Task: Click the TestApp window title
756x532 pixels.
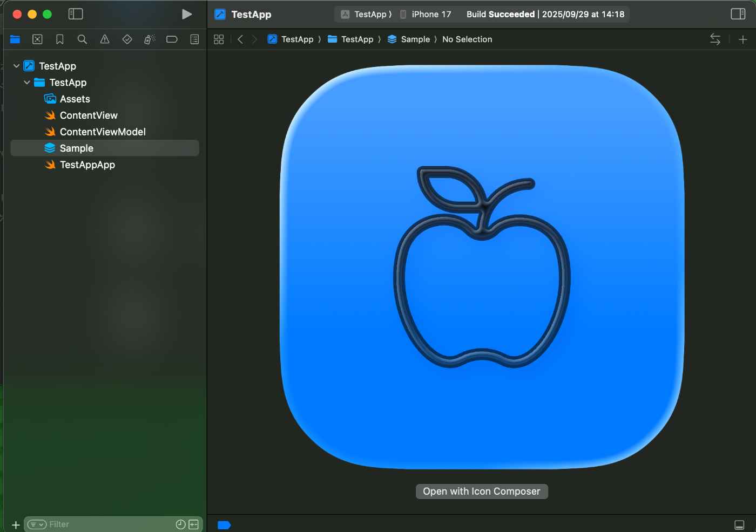Action: pyautogui.click(x=251, y=15)
